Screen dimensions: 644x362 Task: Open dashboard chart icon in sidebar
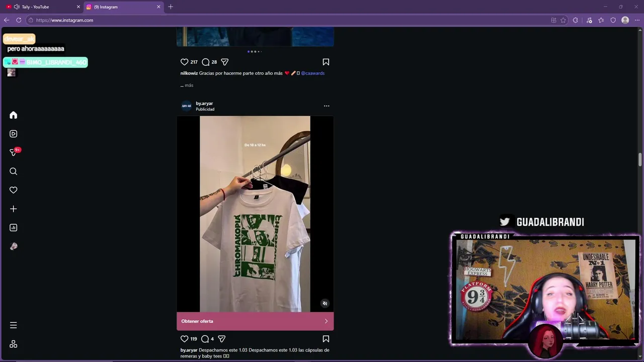pos(14,228)
